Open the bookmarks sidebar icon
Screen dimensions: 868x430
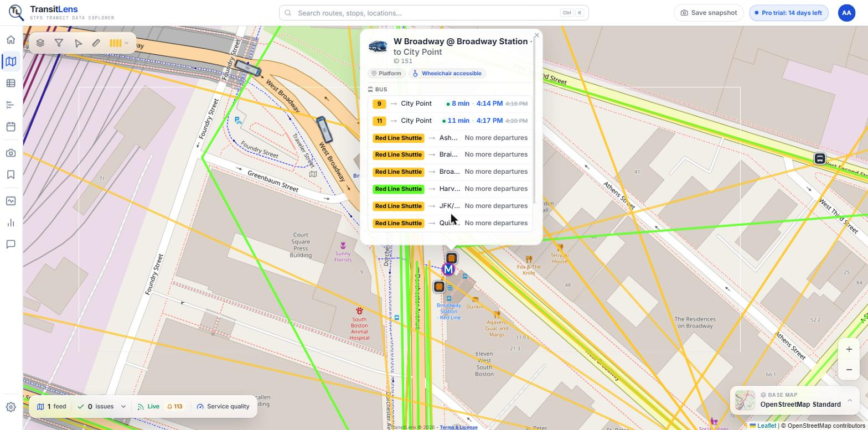pos(11,175)
